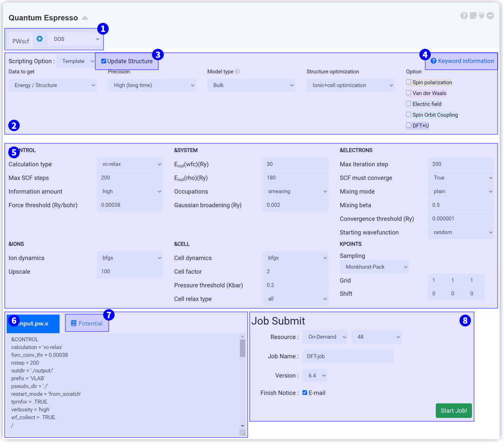Open the Calculation type vc-relax dropdown

pyautogui.click(x=130, y=164)
